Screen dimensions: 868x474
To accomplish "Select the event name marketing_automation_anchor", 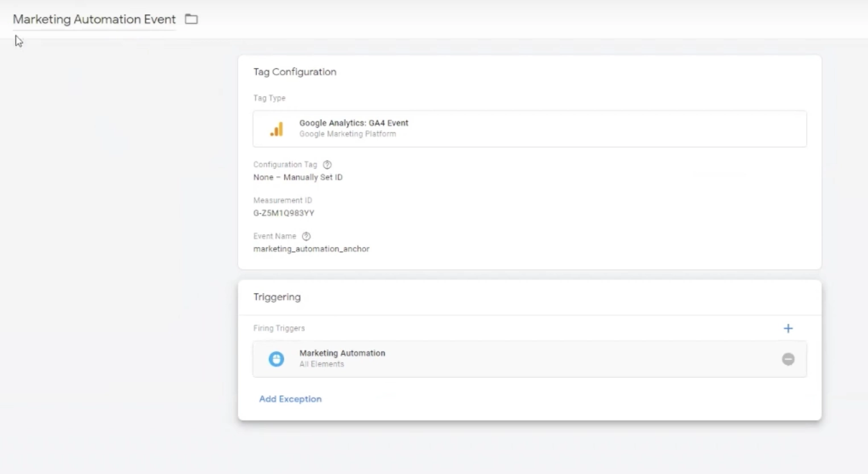I will click(x=311, y=249).
